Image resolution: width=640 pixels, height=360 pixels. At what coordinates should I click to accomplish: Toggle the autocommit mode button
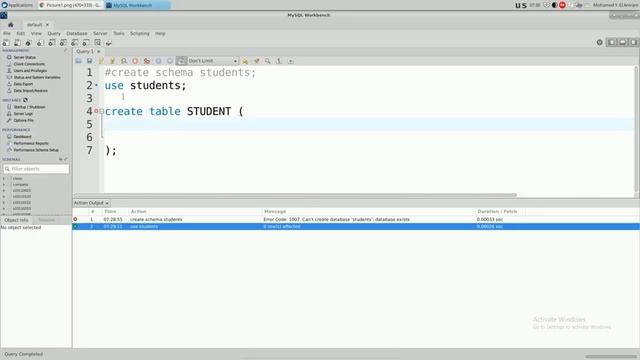181,61
